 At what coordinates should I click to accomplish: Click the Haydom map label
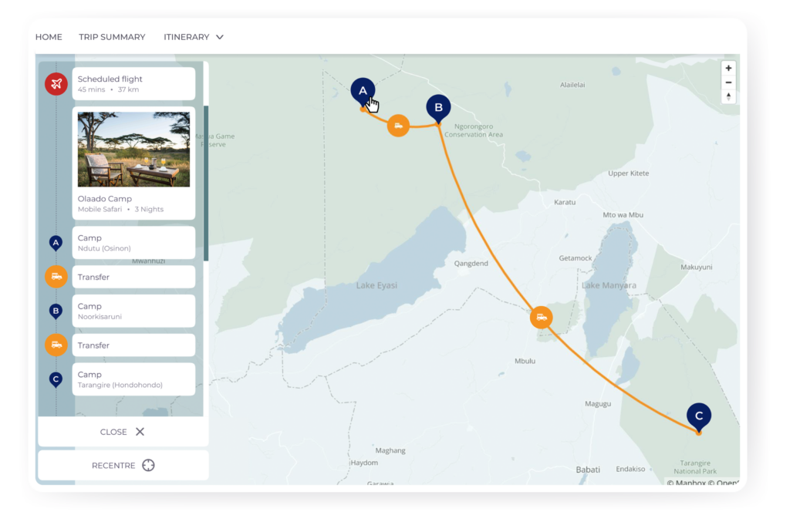tap(364, 463)
